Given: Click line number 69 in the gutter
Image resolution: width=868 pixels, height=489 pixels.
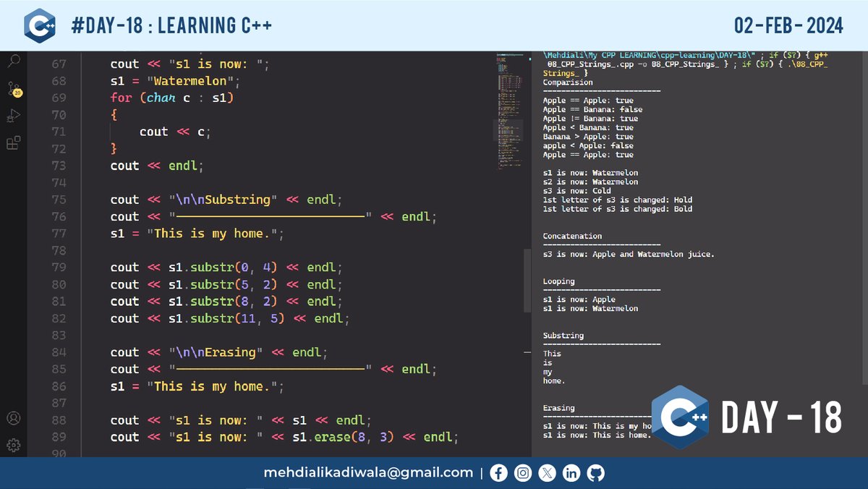Looking at the screenshot, I should (59, 98).
